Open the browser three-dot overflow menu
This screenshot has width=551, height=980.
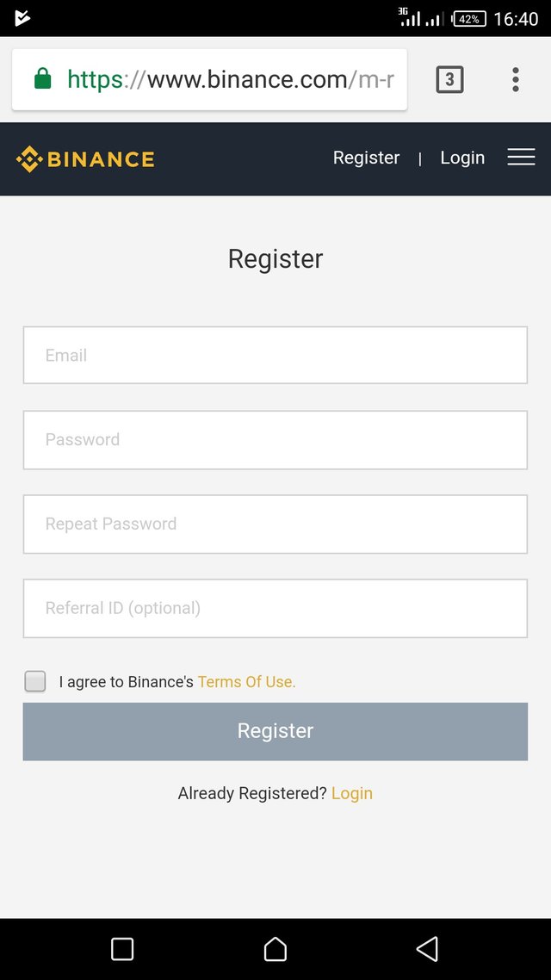coord(515,80)
